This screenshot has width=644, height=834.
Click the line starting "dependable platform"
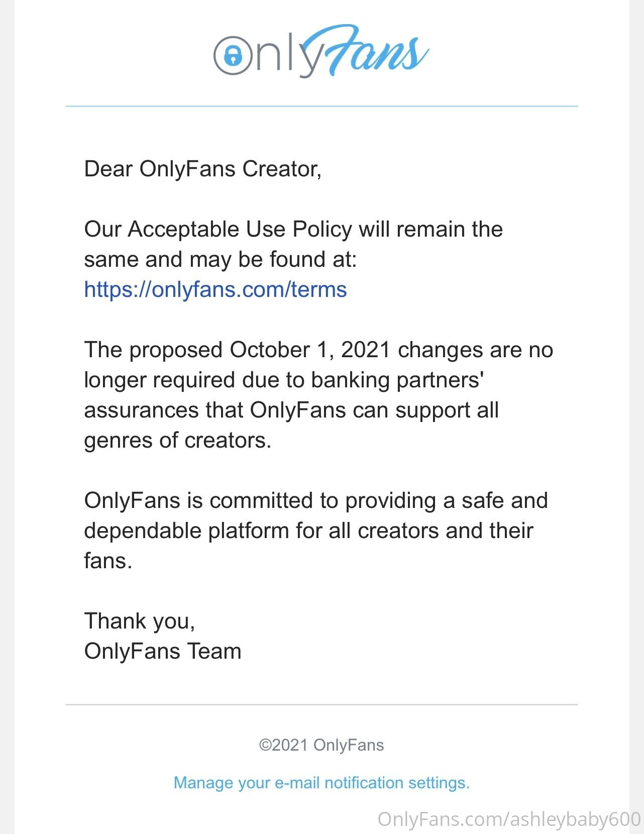(308, 531)
